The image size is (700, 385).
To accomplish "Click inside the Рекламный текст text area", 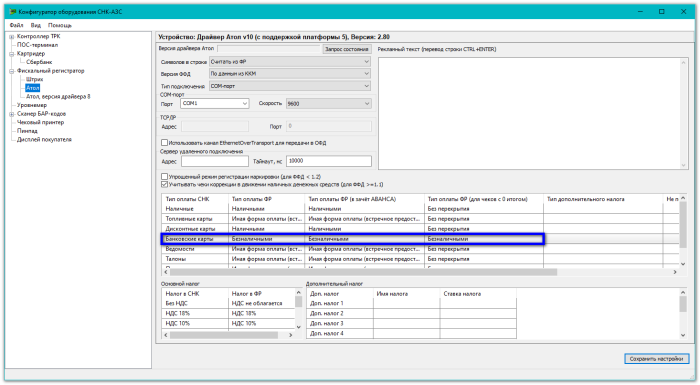I will [529, 114].
